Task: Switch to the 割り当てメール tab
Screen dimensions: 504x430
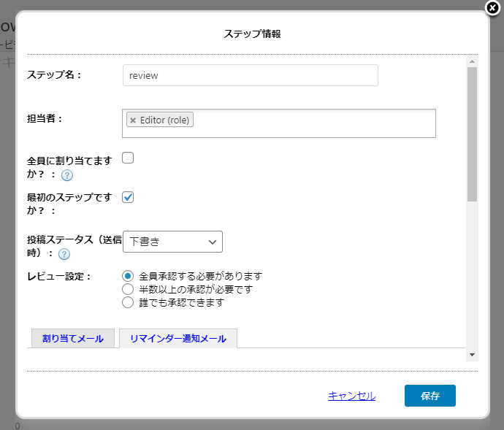Action: [73, 339]
